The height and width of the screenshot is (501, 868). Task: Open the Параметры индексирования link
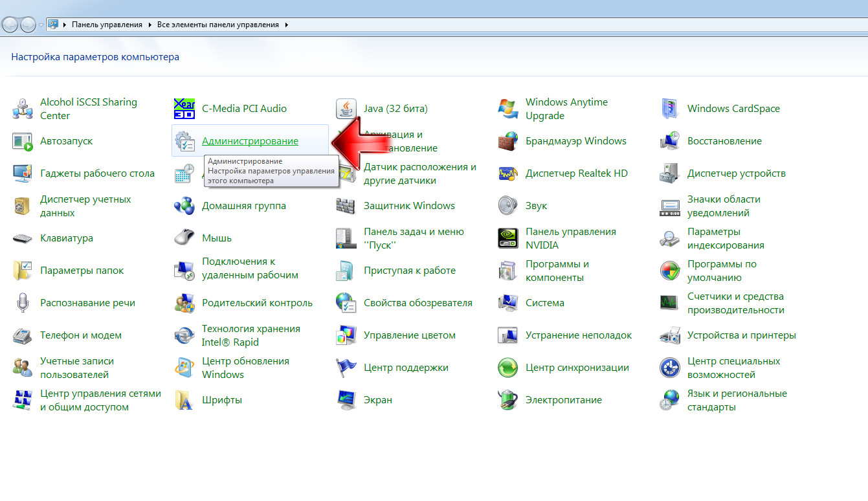(726, 238)
